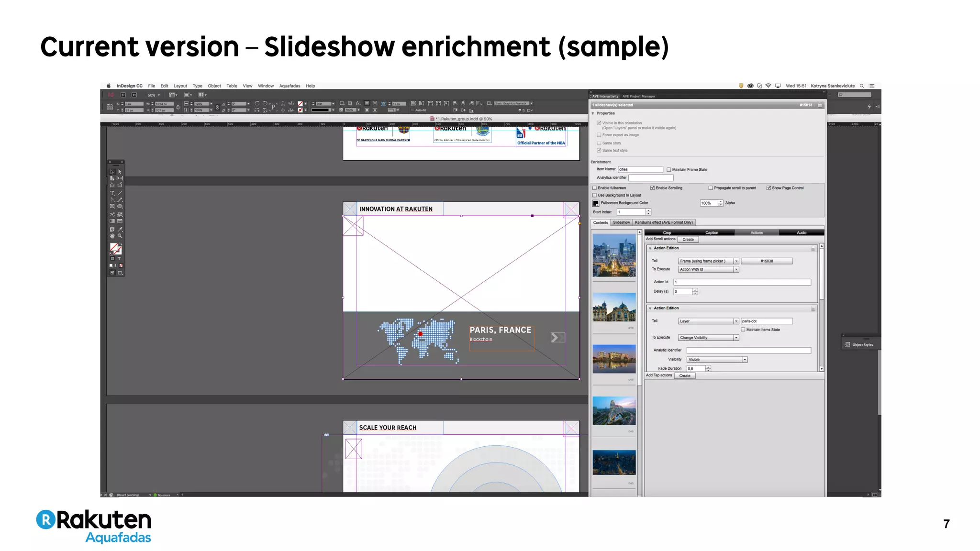This screenshot has width=980, height=551.
Task: Toggle Show Page Control checkbox
Action: [x=768, y=188]
